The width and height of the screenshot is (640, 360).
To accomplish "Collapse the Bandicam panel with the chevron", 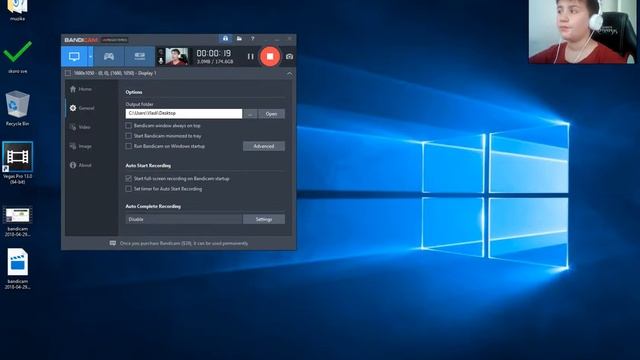I will 289,73.
